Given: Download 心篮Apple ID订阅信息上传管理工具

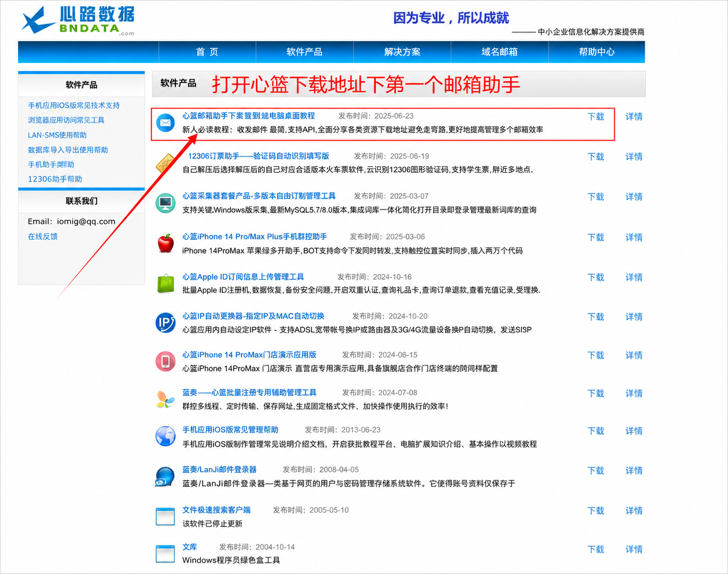Looking at the screenshot, I should point(596,277).
